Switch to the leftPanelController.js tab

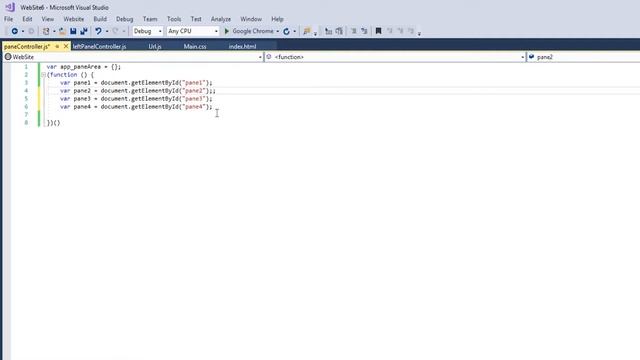[99, 47]
